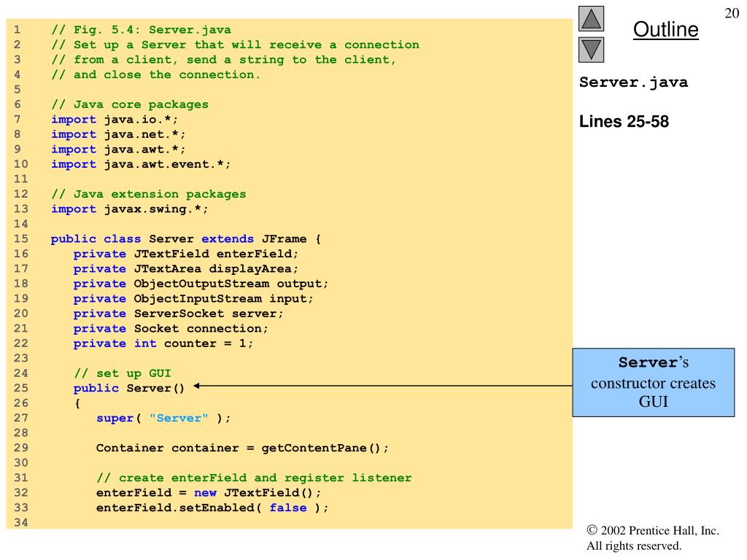This screenshot has width=747, height=560.
Task: Click the opening brace on line 26
Action: tap(77, 403)
